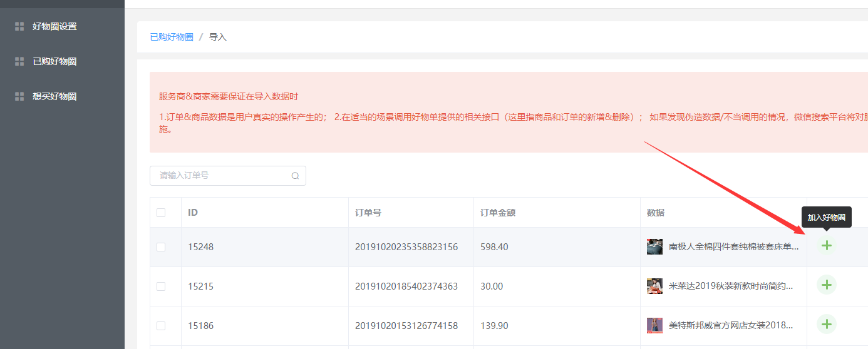The height and width of the screenshot is (349, 868).
Task: Click the 订单金额 column header
Action: tap(498, 213)
